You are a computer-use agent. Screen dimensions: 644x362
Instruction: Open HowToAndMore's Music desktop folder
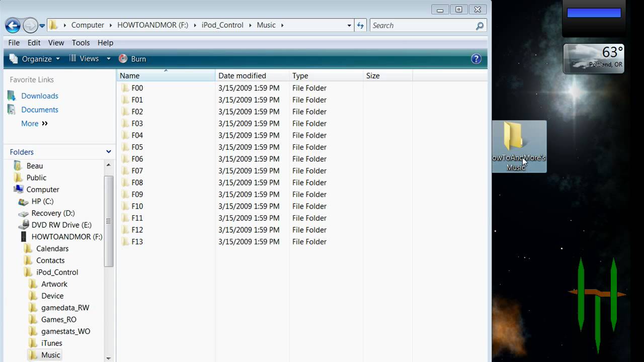pos(514,145)
